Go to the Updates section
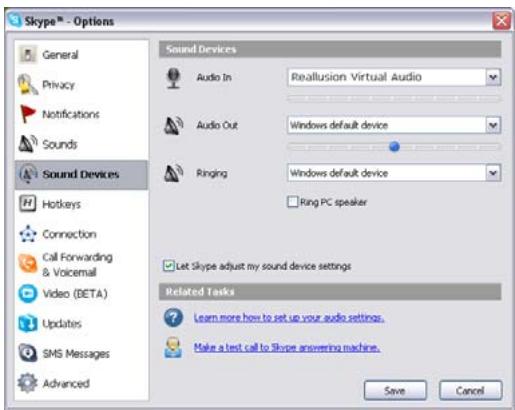The width and height of the screenshot is (515, 410). [x=81, y=323]
